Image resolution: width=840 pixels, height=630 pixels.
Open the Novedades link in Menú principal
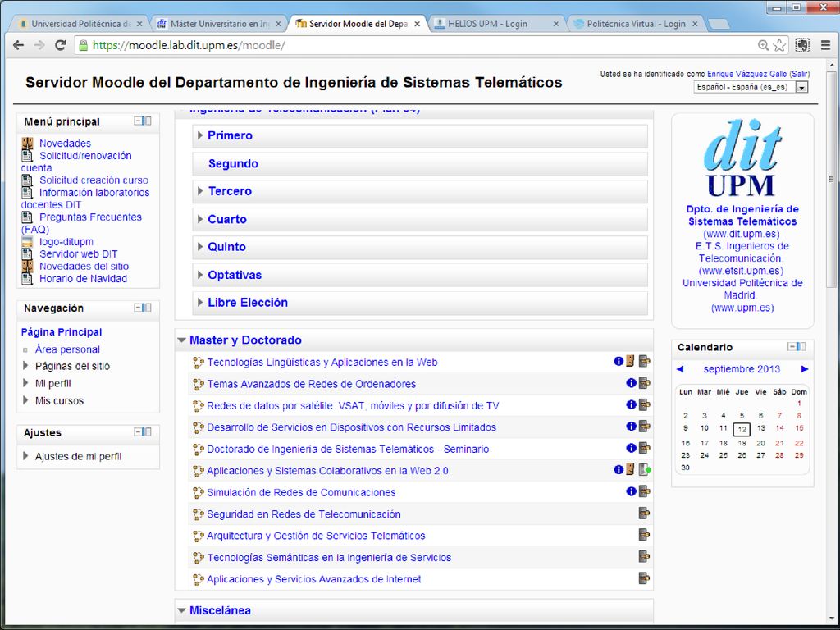[66, 143]
